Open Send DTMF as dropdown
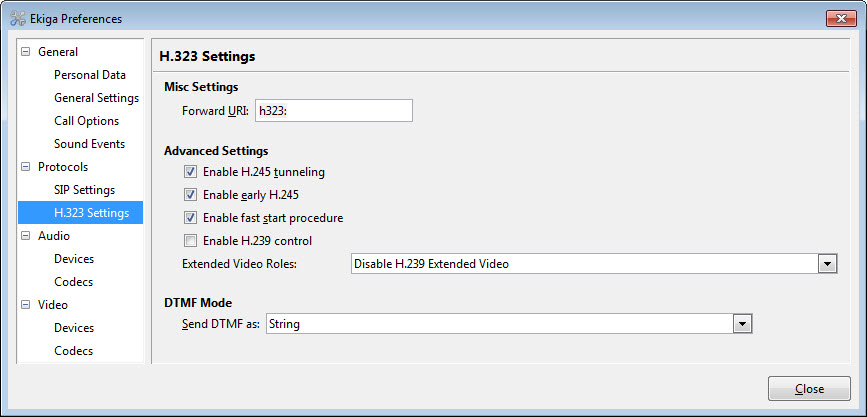 point(509,324)
